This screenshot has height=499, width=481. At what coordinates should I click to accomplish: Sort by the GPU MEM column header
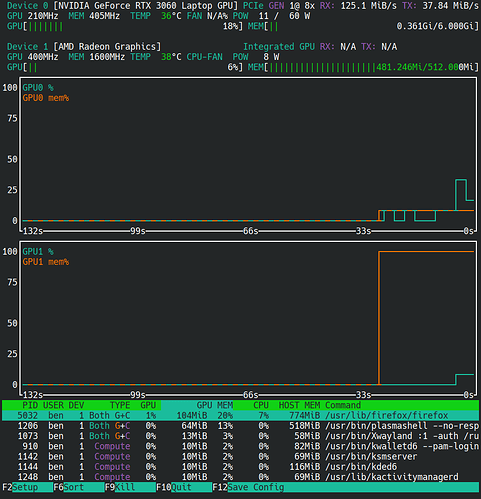click(215, 405)
